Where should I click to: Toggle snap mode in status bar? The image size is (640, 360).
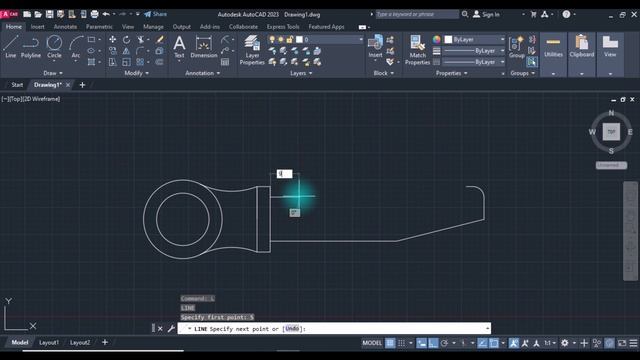(x=402, y=343)
